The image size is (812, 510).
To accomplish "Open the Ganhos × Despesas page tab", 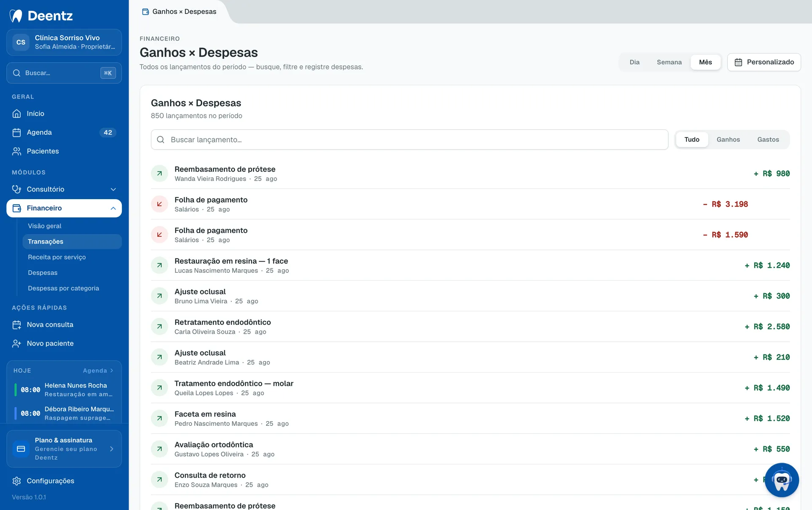I will tap(179, 12).
